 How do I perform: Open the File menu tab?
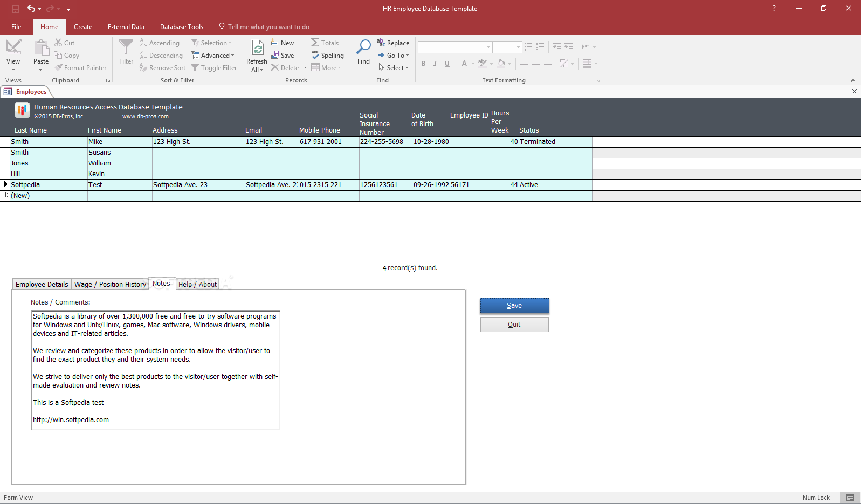click(16, 27)
